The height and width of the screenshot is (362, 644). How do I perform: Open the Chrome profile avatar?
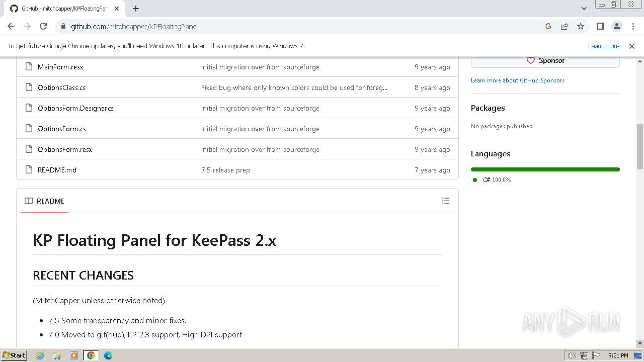[x=617, y=26]
